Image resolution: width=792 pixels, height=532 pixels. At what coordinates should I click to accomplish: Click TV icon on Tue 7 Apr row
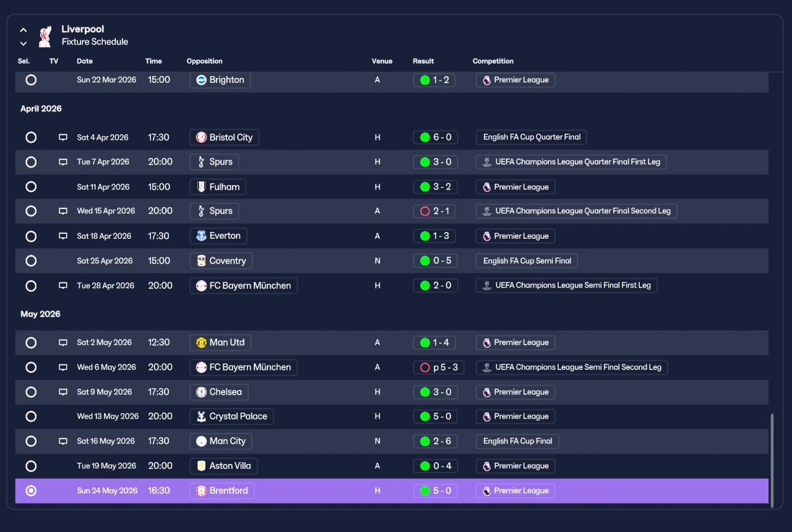coord(63,162)
